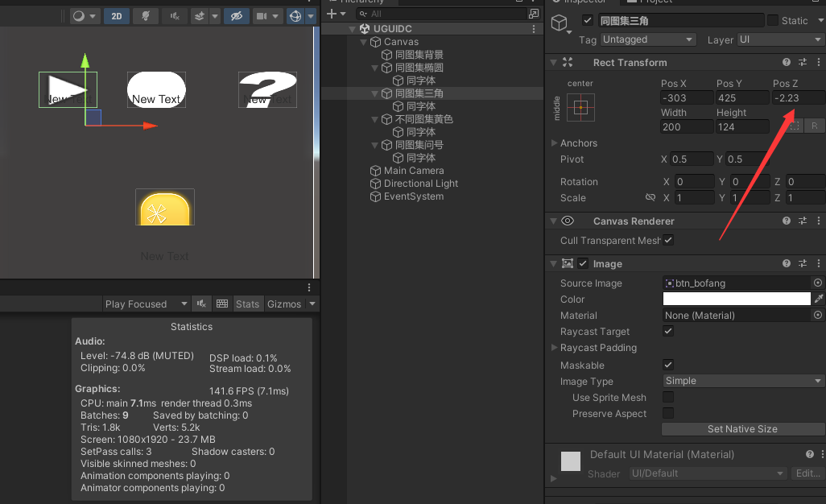Open Play Focused dropdown
Screen dimensions: 826x504
click(x=146, y=304)
